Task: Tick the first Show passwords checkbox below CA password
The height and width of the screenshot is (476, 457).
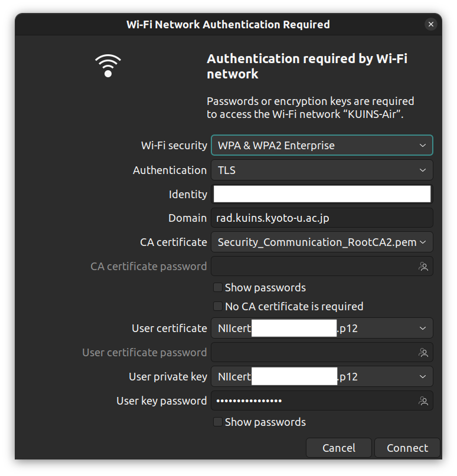Action: pos(217,287)
